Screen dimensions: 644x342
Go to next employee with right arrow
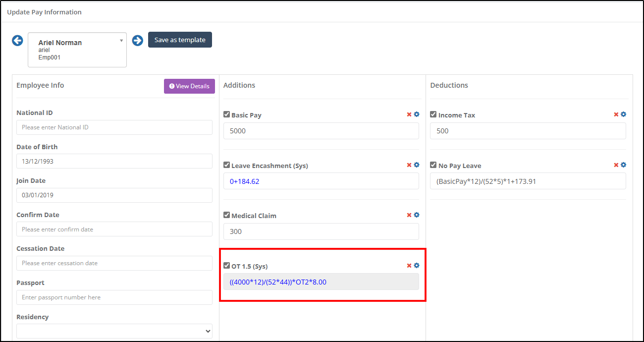click(x=138, y=41)
